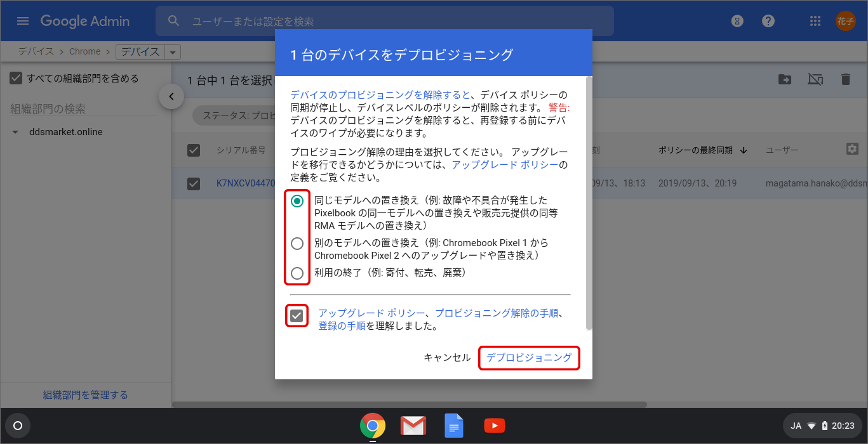Click the Chrome breadcrumb item
This screenshot has width=868, height=444.
[x=85, y=51]
